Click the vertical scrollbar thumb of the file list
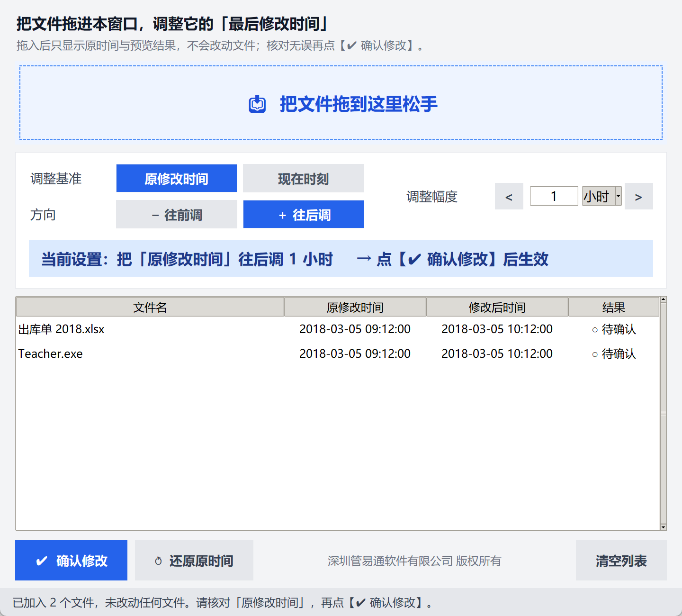Image resolution: width=682 pixels, height=616 pixels. (x=664, y=413)
